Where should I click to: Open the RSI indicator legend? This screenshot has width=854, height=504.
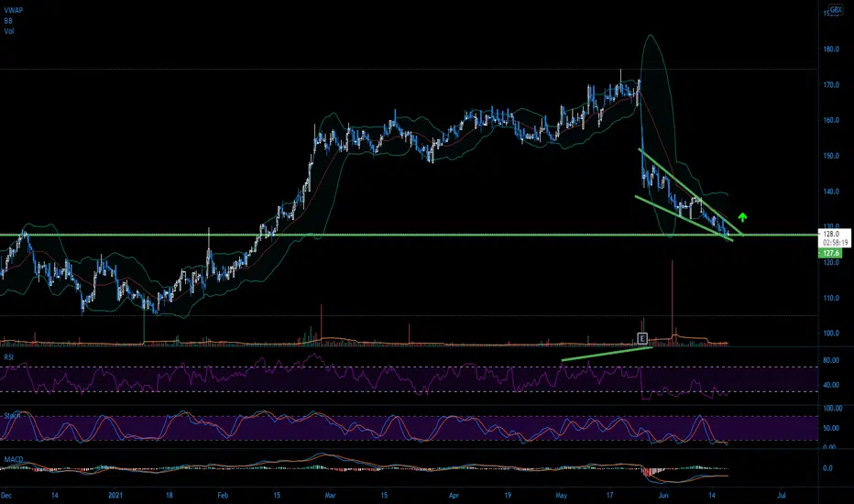coord(9,357)
